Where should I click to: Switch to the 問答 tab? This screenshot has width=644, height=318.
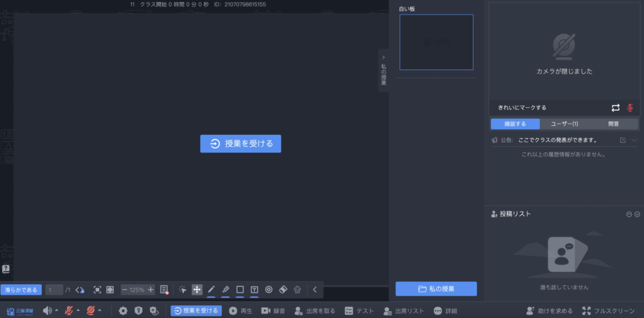[613, 124]
